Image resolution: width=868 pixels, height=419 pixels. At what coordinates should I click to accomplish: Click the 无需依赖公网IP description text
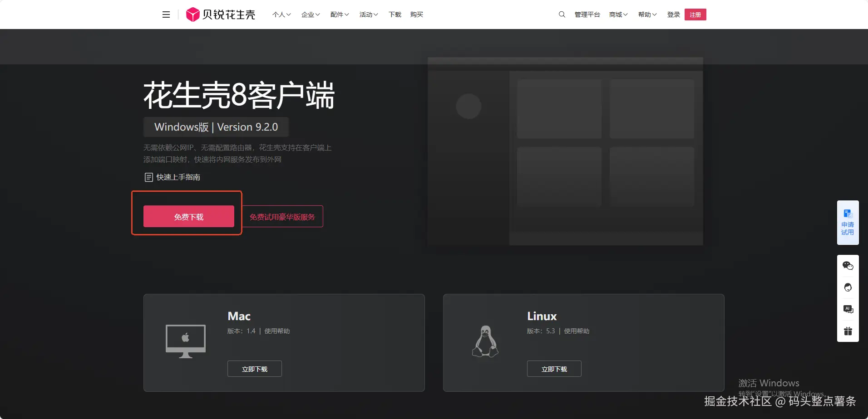237,153
